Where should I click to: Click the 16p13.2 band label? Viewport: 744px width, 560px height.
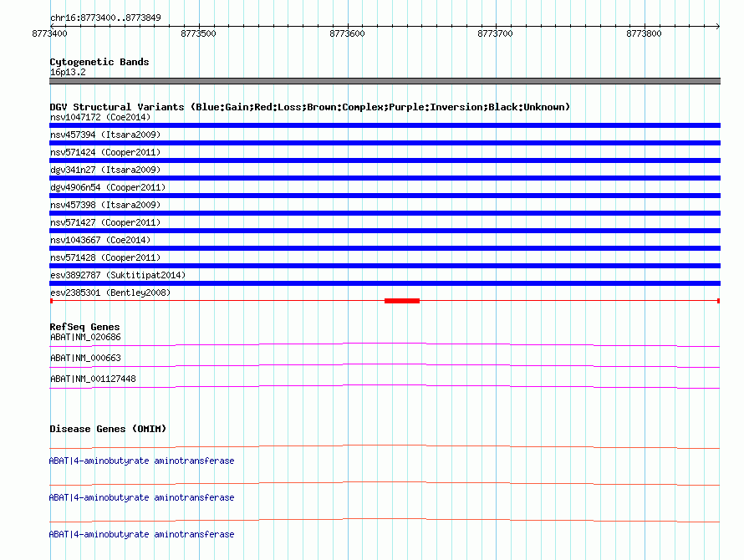(68, 72)
